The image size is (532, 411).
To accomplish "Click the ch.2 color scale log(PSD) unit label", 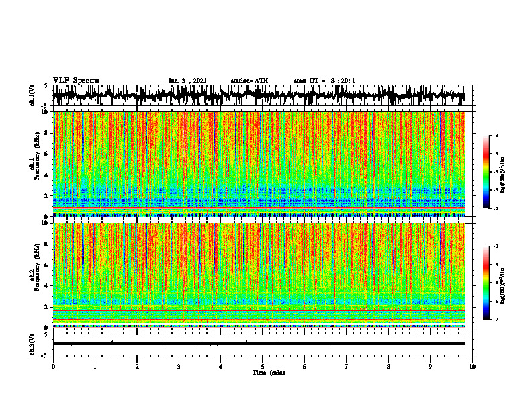I will click(503, 286).
